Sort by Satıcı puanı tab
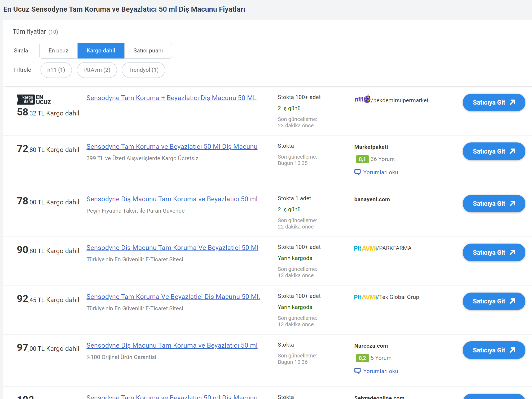 pyautogui.click(x=148, y=51)
